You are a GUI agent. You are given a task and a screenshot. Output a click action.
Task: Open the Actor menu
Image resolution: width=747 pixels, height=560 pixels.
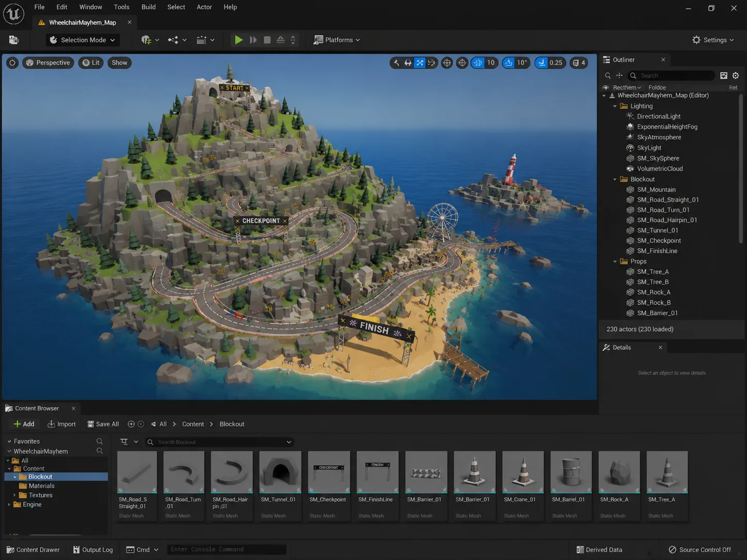(x=204, y=7)
